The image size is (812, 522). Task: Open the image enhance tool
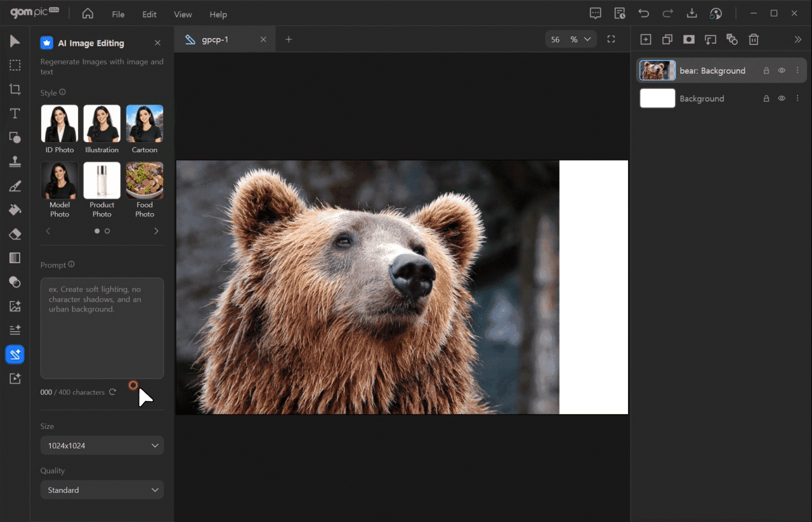coord(15,306)
